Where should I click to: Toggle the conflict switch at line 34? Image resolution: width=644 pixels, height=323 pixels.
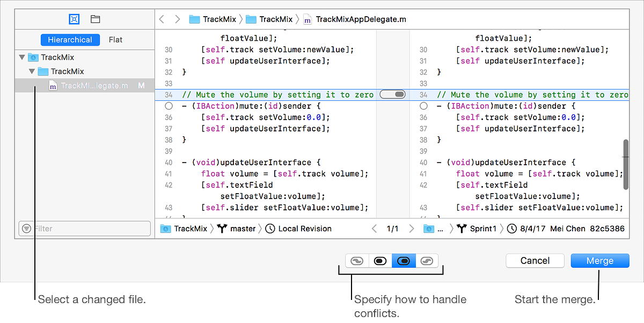click(392, 94)
